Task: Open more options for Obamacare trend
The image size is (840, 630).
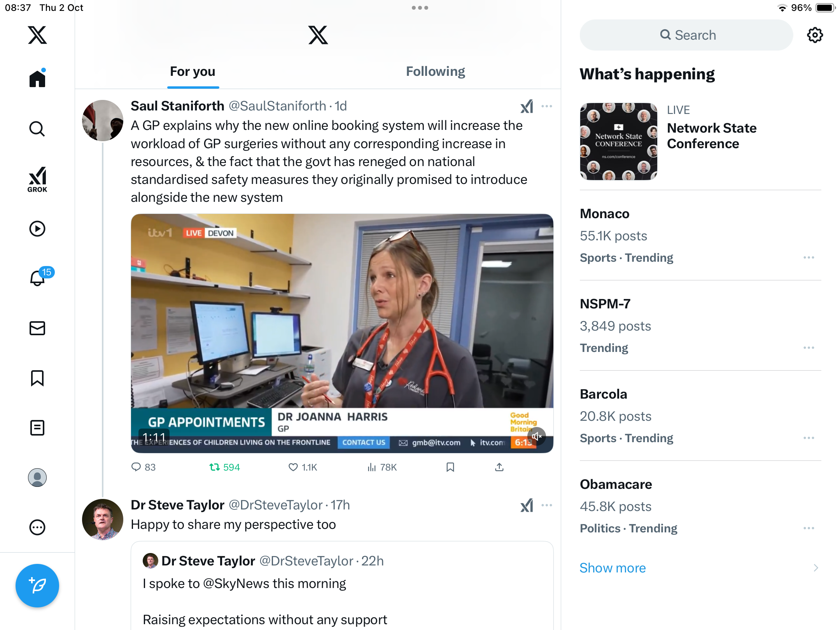Action: (809, 528)
